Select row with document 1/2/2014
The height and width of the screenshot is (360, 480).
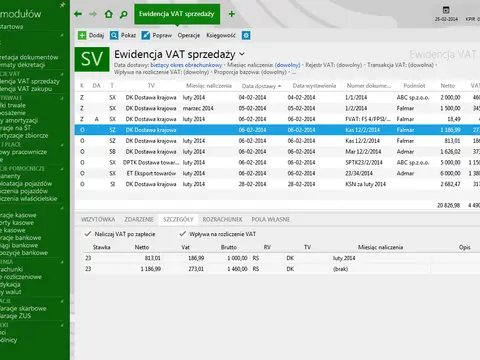point(277,108)
